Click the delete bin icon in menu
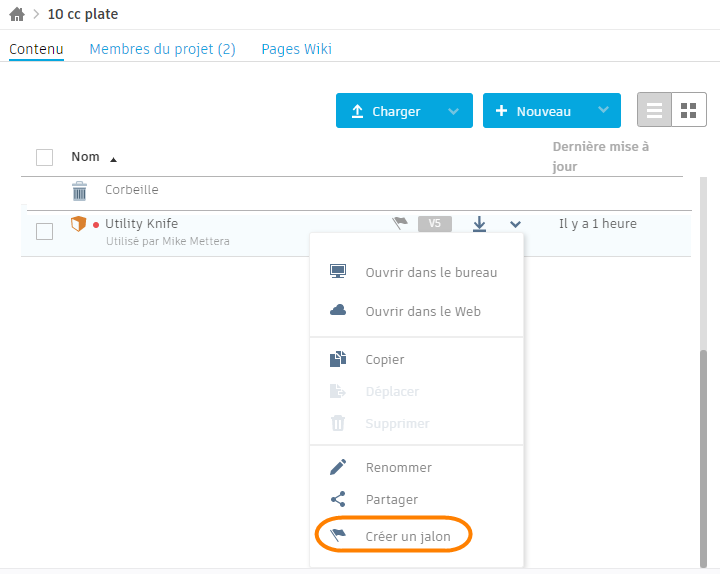Image resolution: width=720 pixels, height=574 pixels. click(338, 423)
